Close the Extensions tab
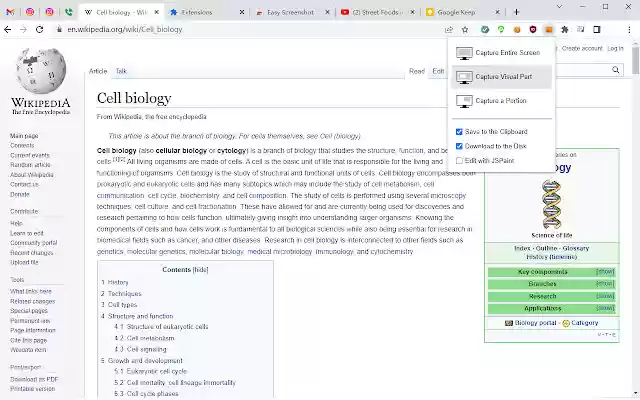640x400 pixels. click(242, 12)
